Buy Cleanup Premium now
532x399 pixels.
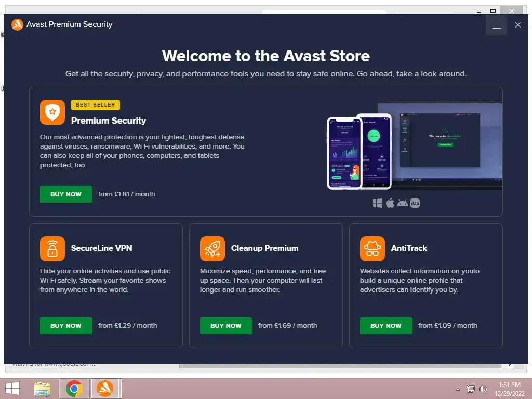tap(226, 326)
